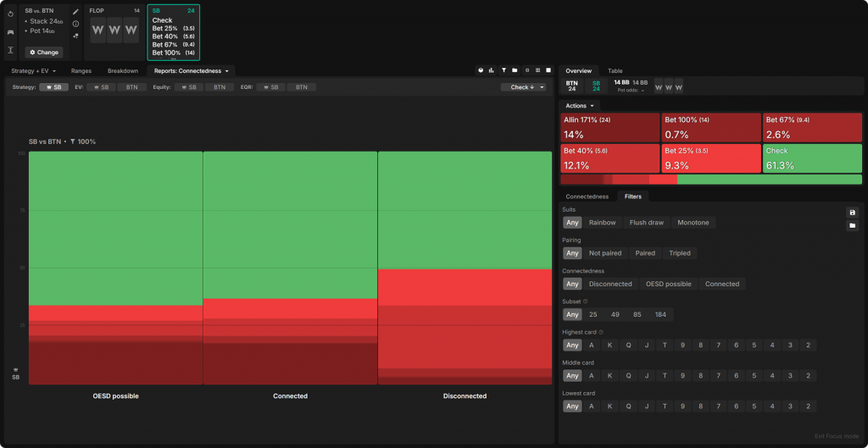Click the gamepad icon in the left sidebar
The width and height of the screenshot is (868, 448).
point(10,32)
